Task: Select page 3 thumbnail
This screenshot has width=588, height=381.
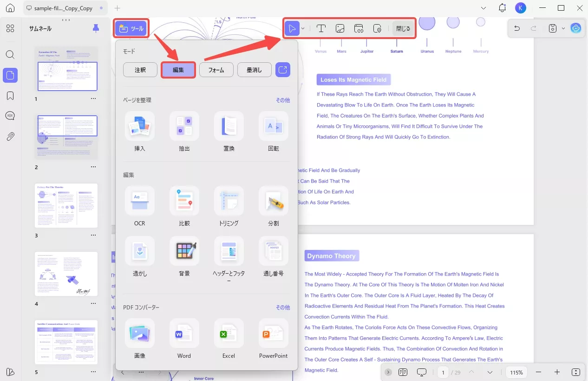Action: pyautogui.click(x=66, y=205)
